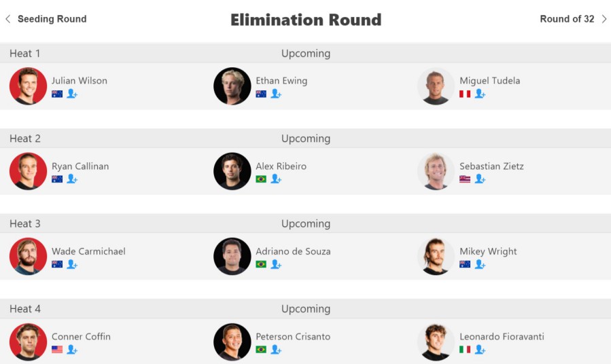
Task: Follow Ethan Ewing using the blue follow icon
Action: tap(276, 94)
